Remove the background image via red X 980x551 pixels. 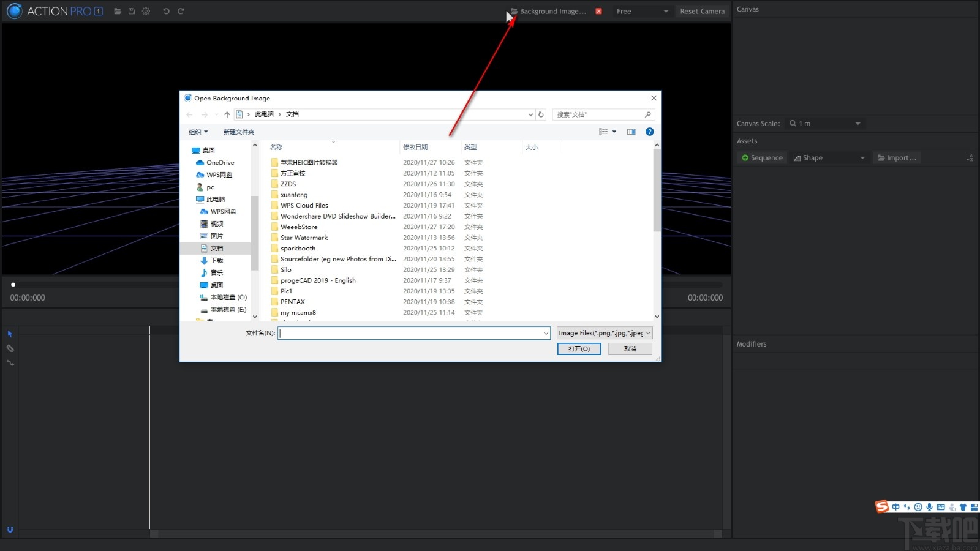598,11
